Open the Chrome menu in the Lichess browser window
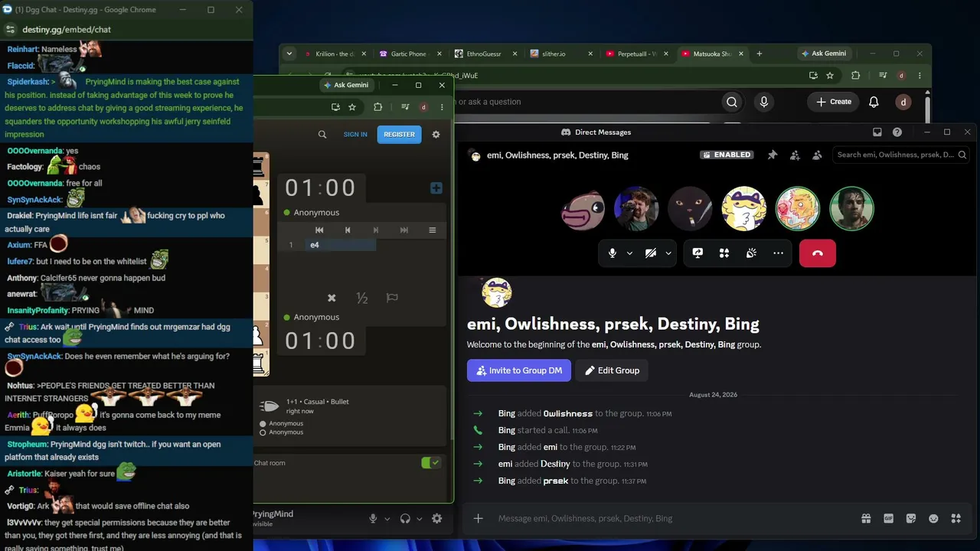This screenshot has width=980, height=551. tap(442, 107)
